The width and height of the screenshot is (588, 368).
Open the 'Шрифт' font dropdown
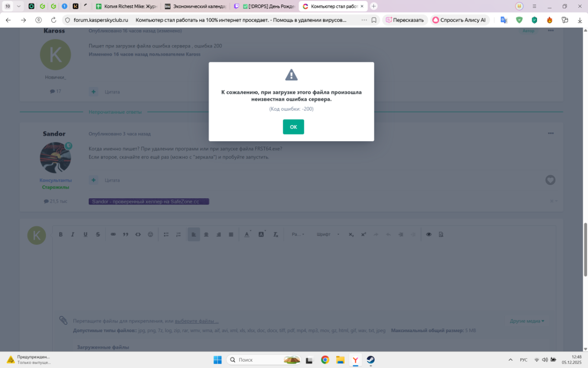click(x=328, y=235)
